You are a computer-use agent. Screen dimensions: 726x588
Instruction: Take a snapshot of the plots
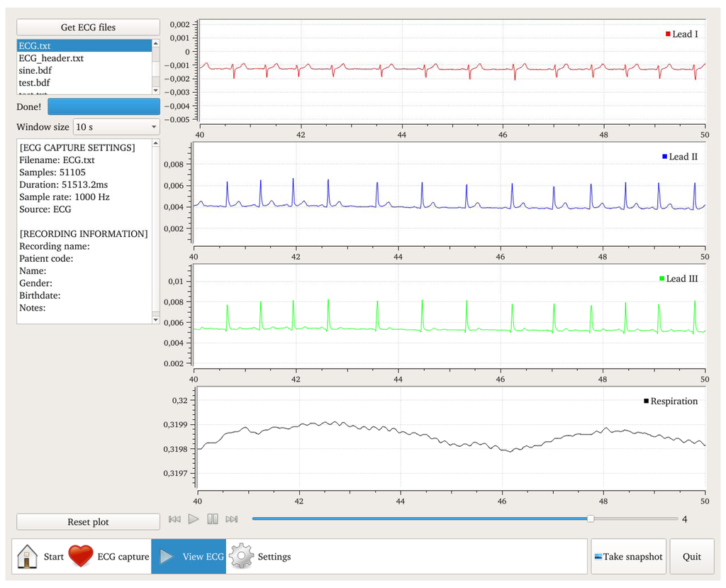click(628, 557)
